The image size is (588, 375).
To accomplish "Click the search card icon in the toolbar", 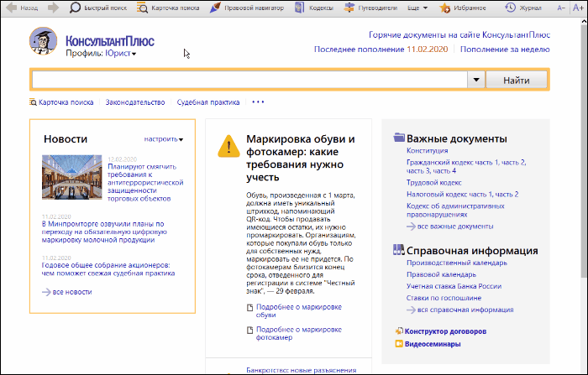I will [142, 8].
